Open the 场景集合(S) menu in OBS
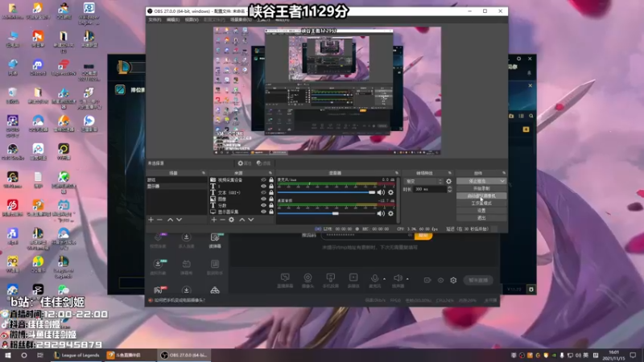 (241, 19)
